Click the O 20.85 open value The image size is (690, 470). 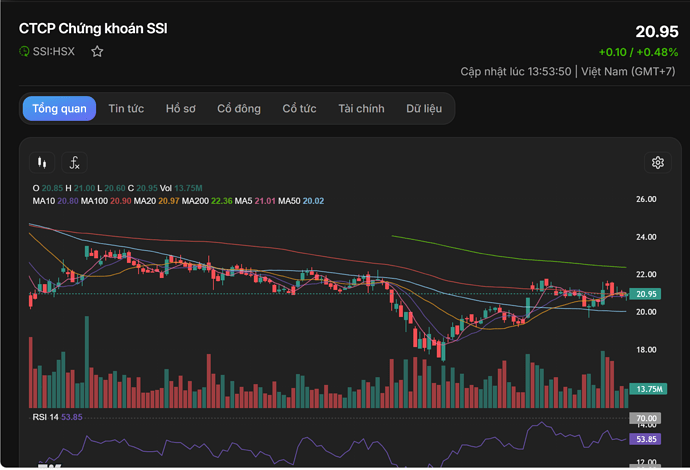[48, 188]
